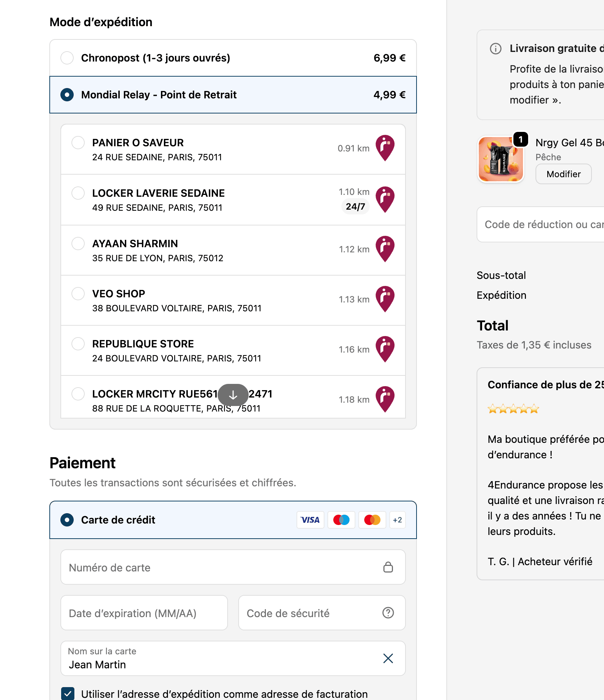The width and height of the screenshot is (604, 700).
Task: Click the Visa card logo
Action: [x=310, y=520]
